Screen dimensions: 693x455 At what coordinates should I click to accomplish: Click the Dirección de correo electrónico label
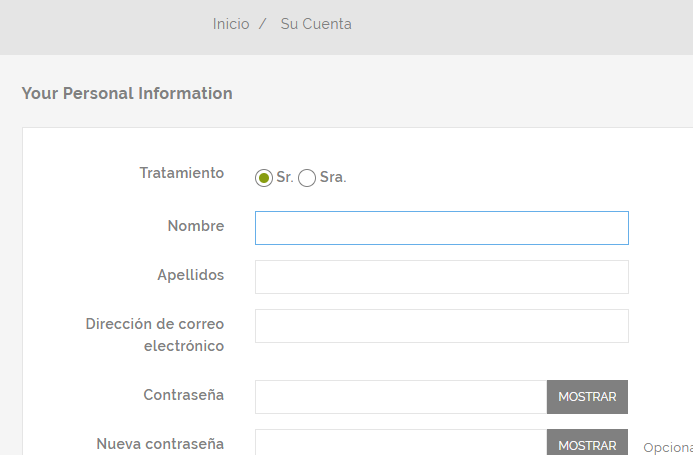155,335
